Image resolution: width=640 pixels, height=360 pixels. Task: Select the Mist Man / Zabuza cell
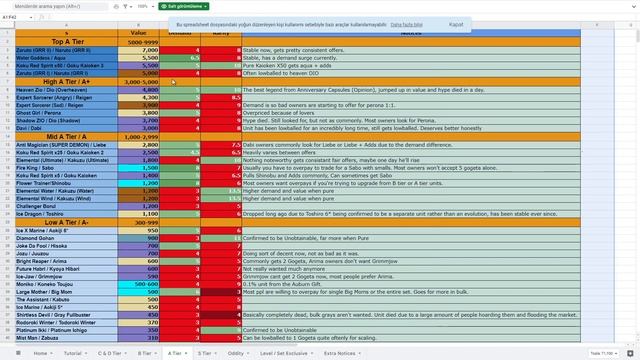[x=67, y=338]
